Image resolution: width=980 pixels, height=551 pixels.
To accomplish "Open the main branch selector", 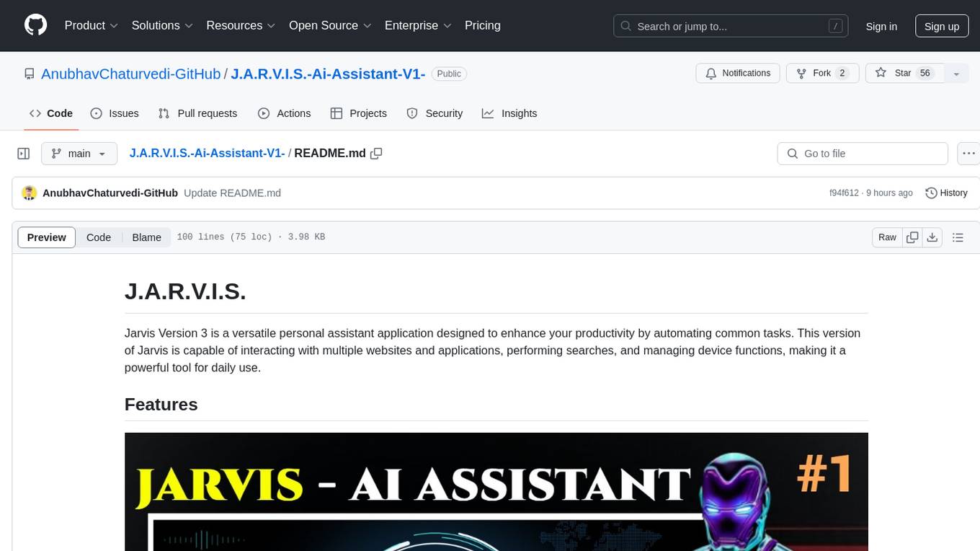I will [x=79, y=154].
